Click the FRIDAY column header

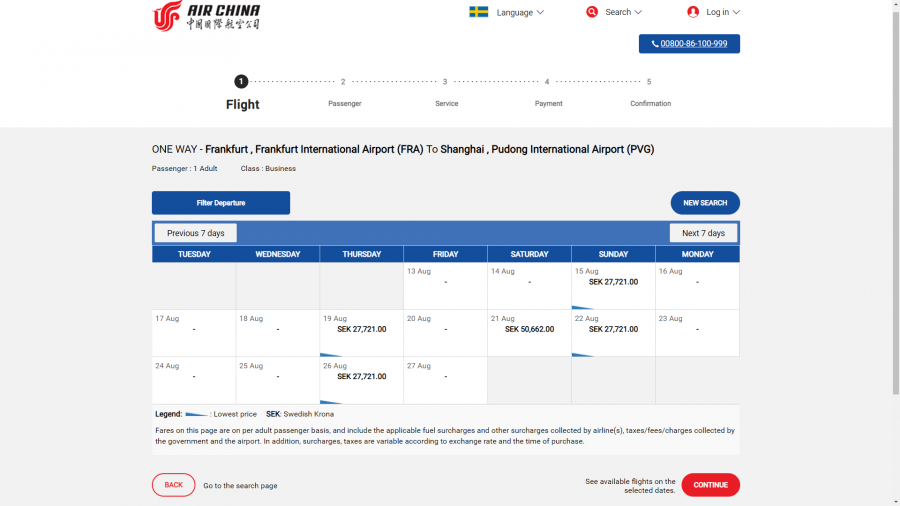tap(445, 254)
